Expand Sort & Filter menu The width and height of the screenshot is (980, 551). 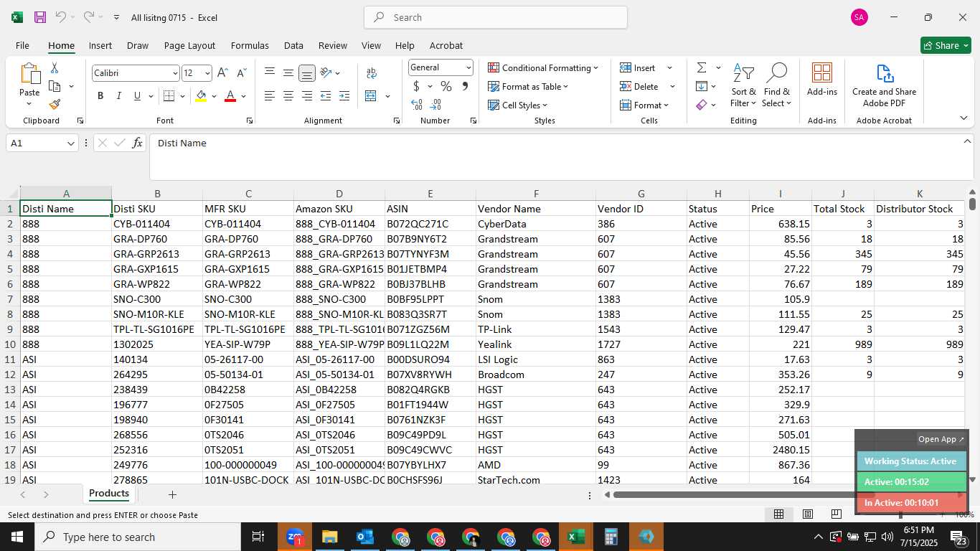[743, 85]
